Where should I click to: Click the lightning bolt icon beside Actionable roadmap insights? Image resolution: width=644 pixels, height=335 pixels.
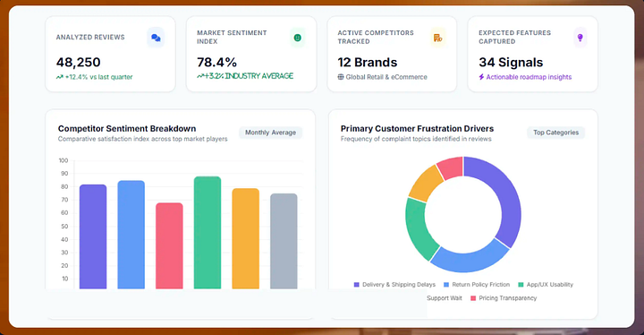click(x=481, y=77)
